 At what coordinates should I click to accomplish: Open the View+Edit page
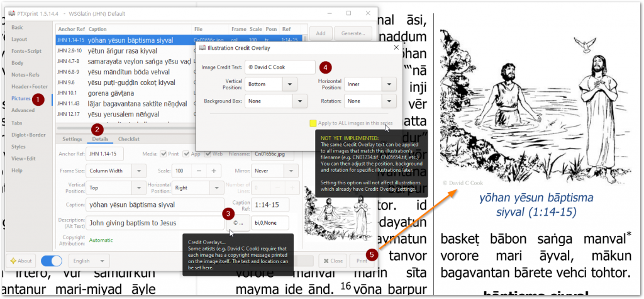point(23,159)
